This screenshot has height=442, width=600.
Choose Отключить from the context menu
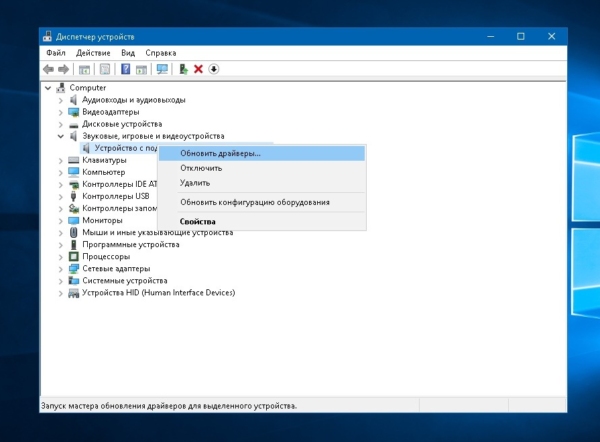[x=201, y=168]
